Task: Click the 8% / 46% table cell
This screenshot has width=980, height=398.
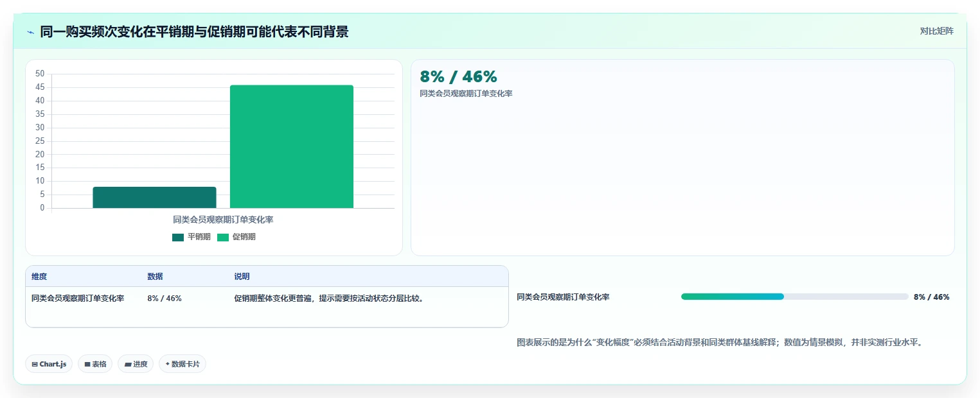Action: (x=165, y=298)
